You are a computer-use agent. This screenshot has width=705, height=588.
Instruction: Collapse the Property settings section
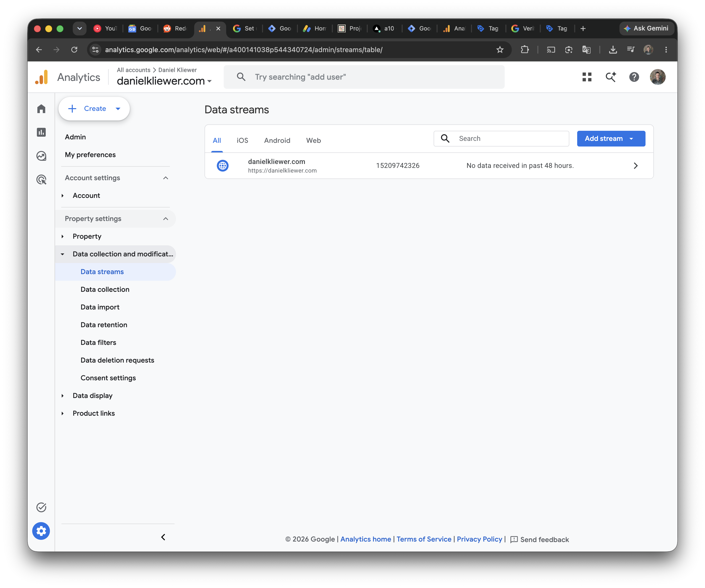165,219
